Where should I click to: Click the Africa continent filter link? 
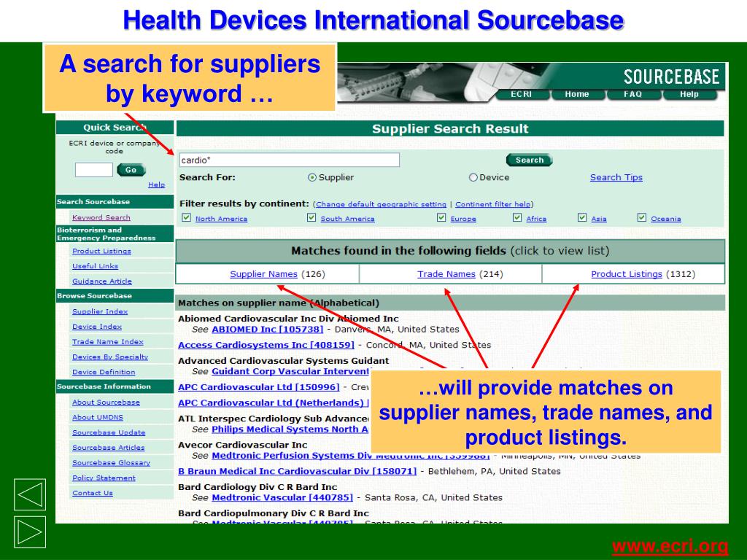pyautogui.click(x=536, y=219)
